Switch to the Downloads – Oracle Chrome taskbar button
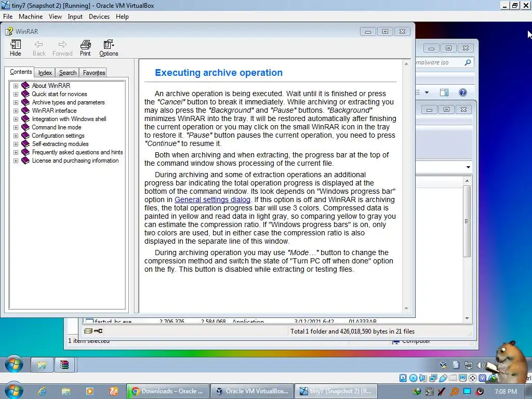Viewport: 532px width, 399px height. click(168, 391)
